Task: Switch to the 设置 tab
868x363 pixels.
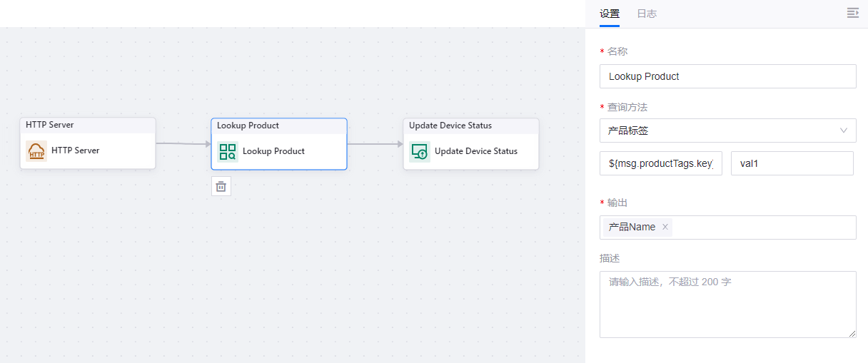Action: pos(610,14)
